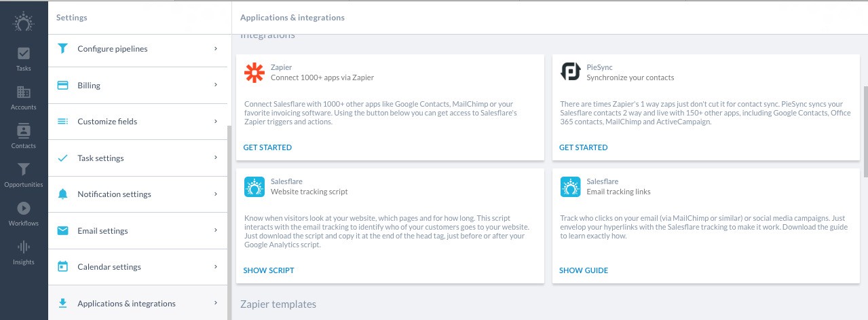Click the Salesflare logo at top left
Image resolution: width=868 pixels, height=320 pixels.
(24, 20)
